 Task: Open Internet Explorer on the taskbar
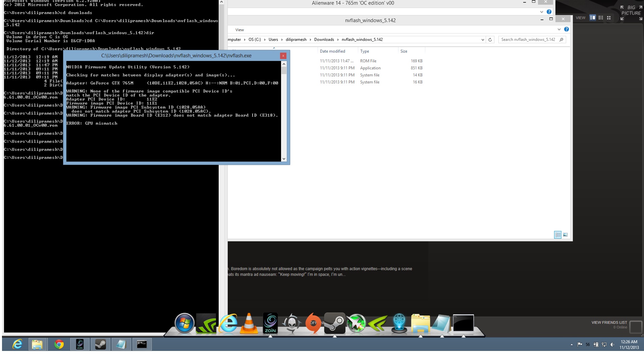(17, 344)
